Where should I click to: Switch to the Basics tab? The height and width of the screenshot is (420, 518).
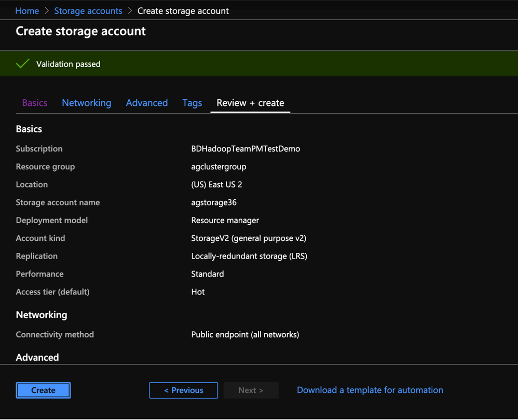click(35, 103)
